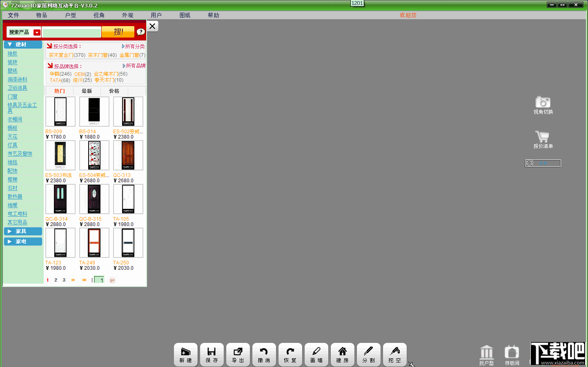Screen dimensions: 588x367
Task: Click the total price amount field
Action: 547,163
